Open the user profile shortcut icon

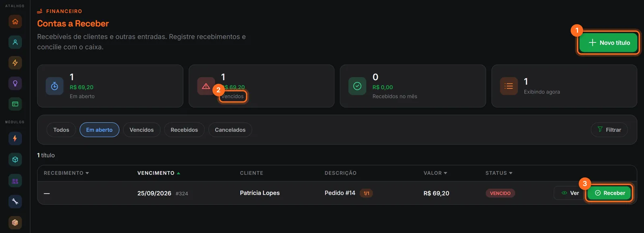15,42
